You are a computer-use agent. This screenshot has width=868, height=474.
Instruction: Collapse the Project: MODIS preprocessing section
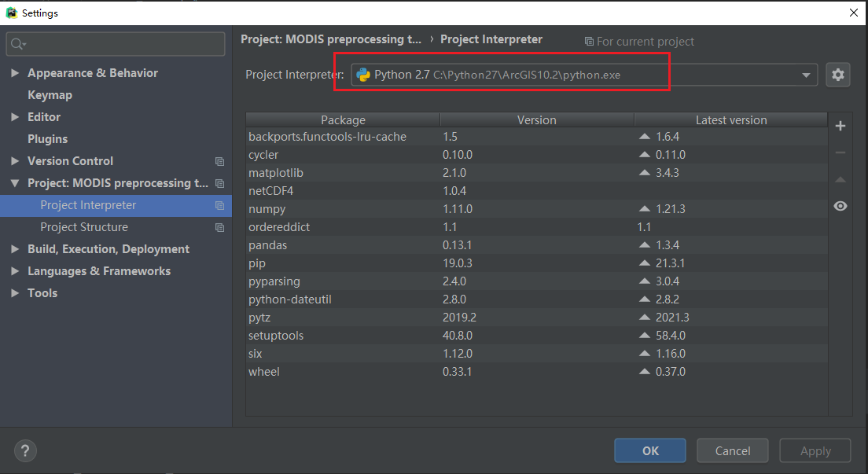[x=15, y=183]
